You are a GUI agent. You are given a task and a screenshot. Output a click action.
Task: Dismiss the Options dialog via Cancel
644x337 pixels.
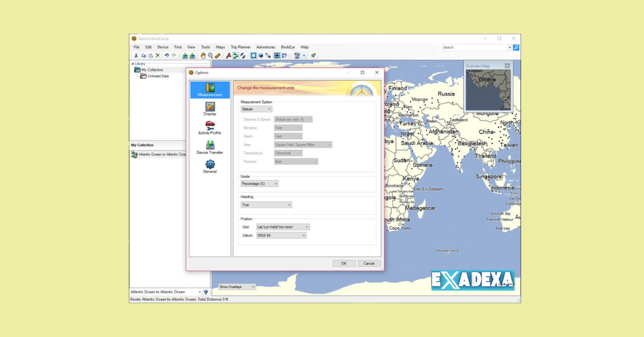369,263
